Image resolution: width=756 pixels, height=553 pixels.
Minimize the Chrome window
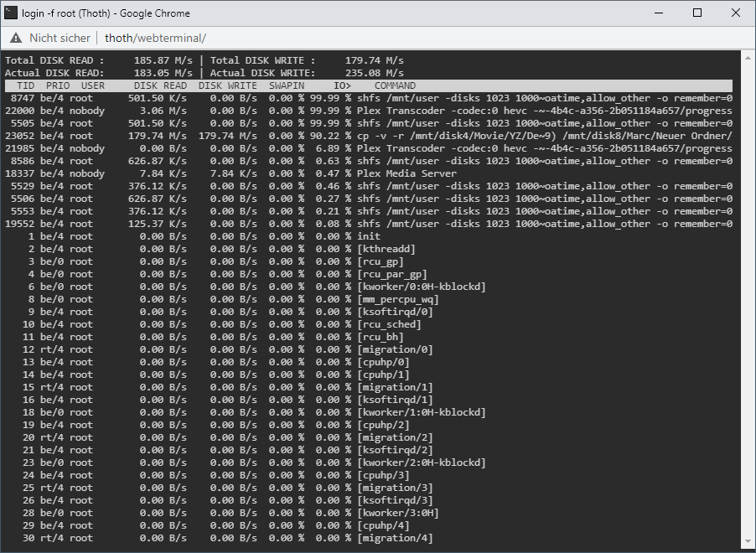point(659,13)
